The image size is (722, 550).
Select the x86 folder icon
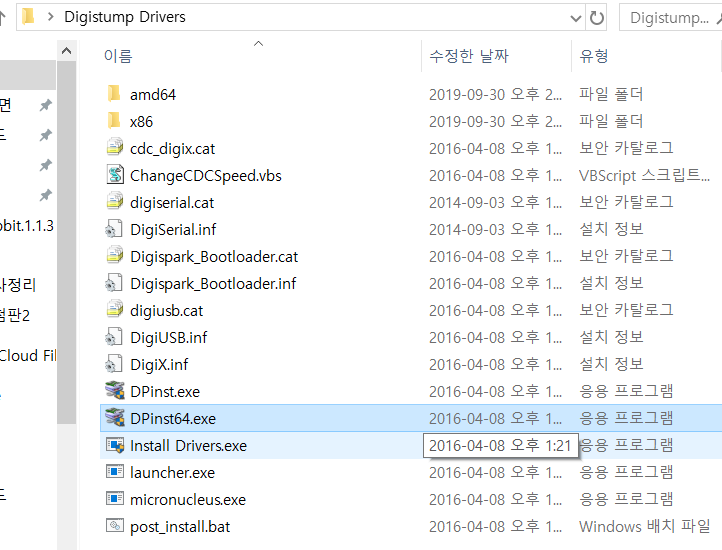pyautogui.click(x=114, y=121)
